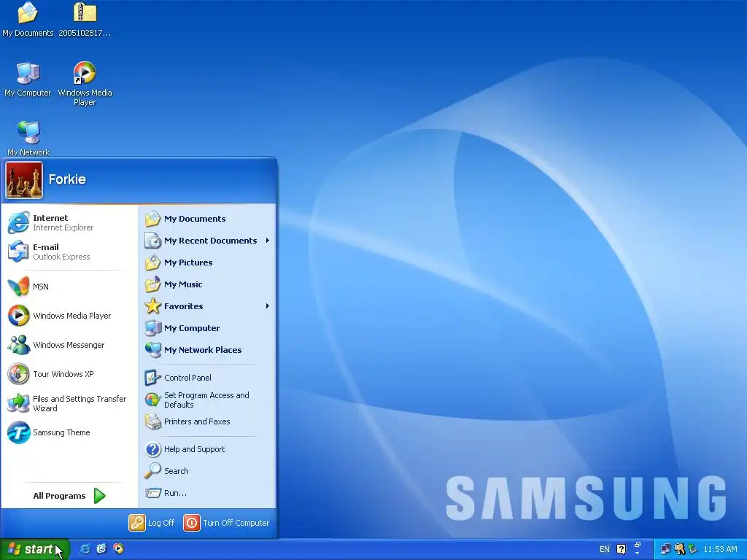Image resolution: width=747 pixels, height=560 pixels.
Task: Launch Internet Explorer from Quick Launch bar
Action: tap(85, 549)
